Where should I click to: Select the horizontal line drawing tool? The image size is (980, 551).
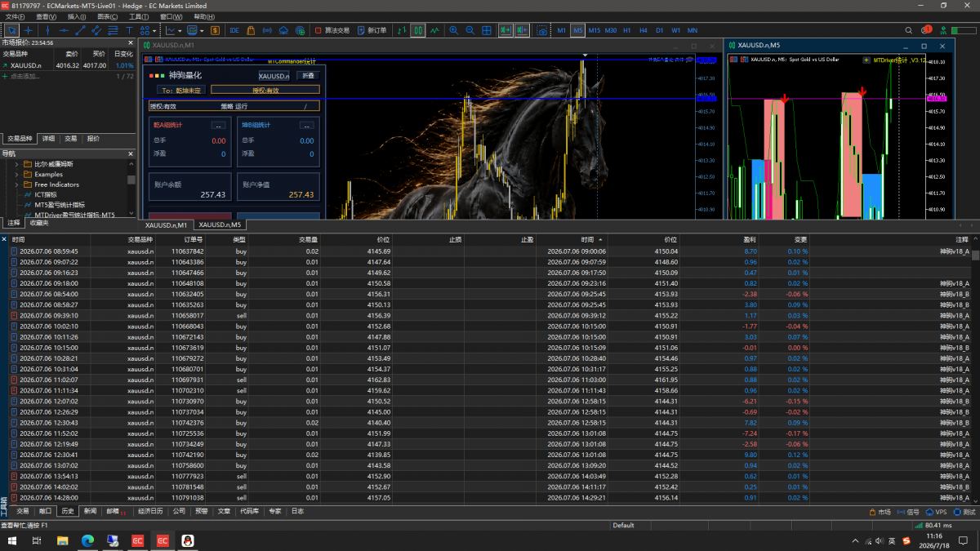[63, 30]
